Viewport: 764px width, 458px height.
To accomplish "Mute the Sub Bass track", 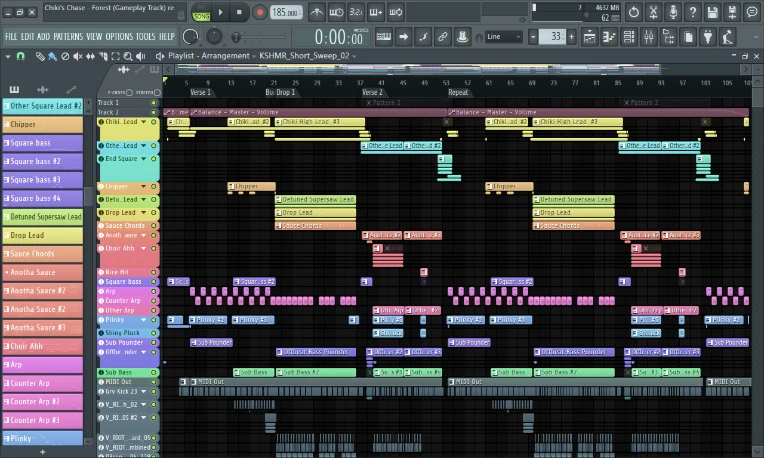I will pyautogui.click(x=153, y=373).
